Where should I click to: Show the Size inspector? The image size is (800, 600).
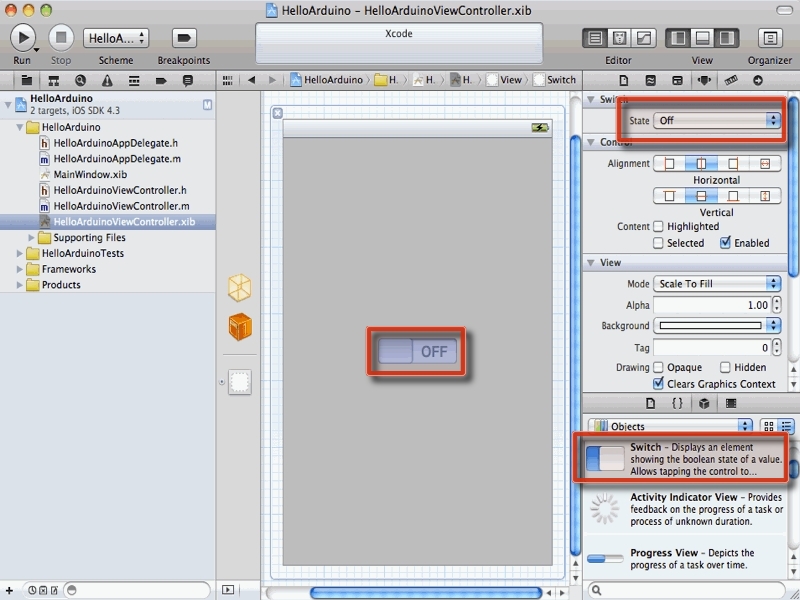click(x=731, y=80)
